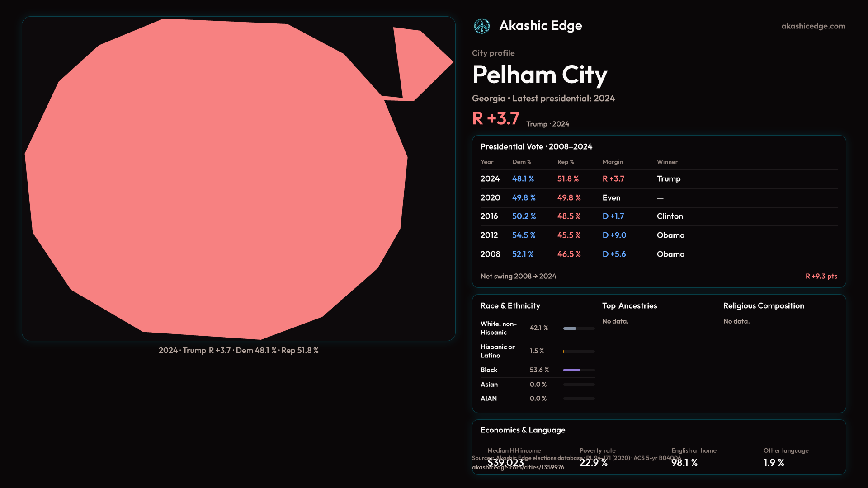Click the Other language 1.9 % value
868x488 pixels.
tap(774, 463)
